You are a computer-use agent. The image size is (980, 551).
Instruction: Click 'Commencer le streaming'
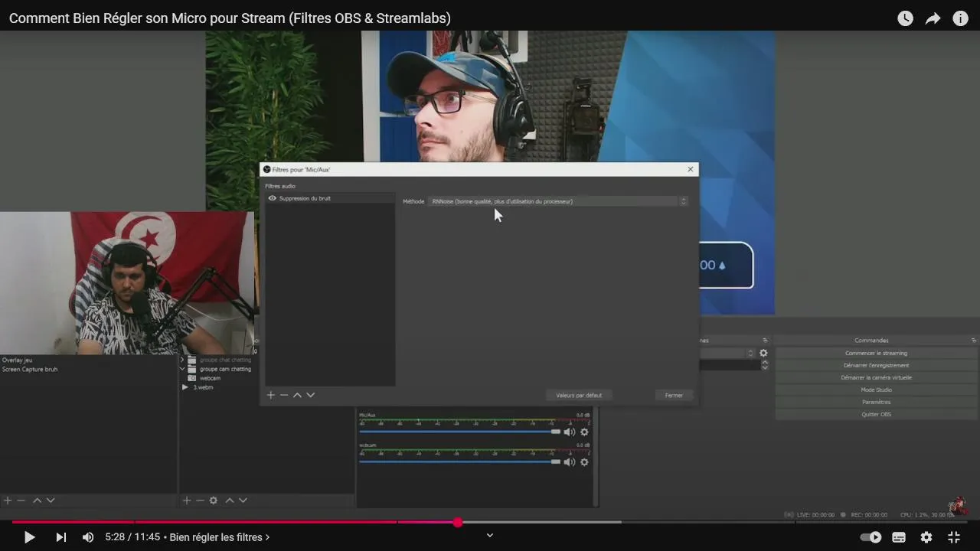point(876,353)
